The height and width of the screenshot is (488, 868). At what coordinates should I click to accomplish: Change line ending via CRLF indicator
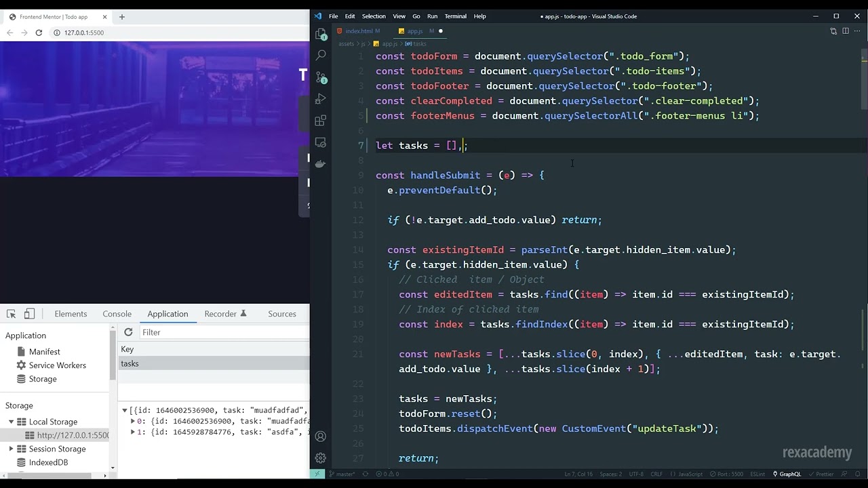(656, 474)
